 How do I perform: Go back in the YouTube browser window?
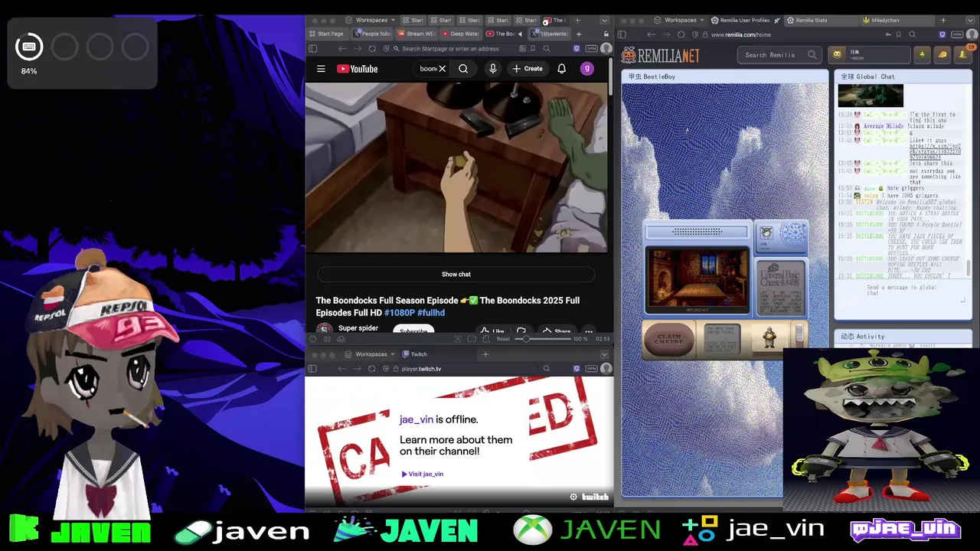point(342,48)
